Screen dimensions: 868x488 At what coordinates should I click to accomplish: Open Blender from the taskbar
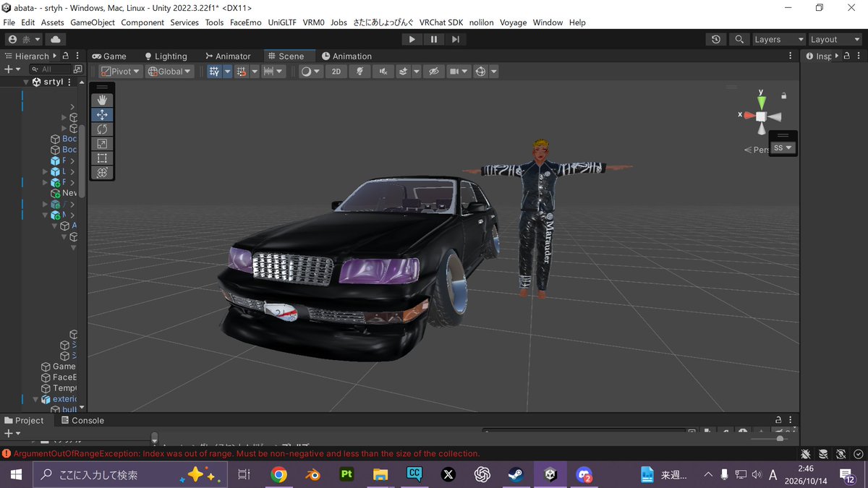[312, 474]
